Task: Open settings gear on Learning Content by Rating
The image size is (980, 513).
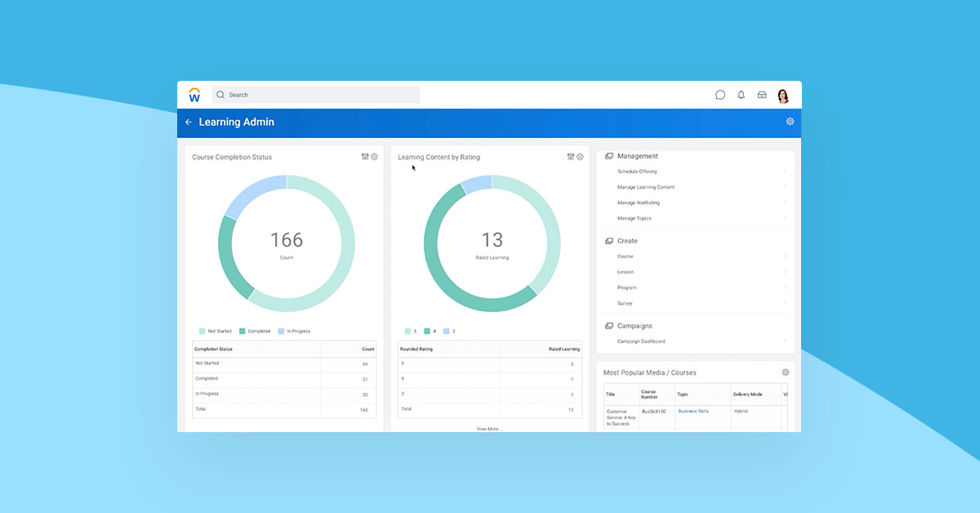Action: pyautogui.click(x=580, y=157)
